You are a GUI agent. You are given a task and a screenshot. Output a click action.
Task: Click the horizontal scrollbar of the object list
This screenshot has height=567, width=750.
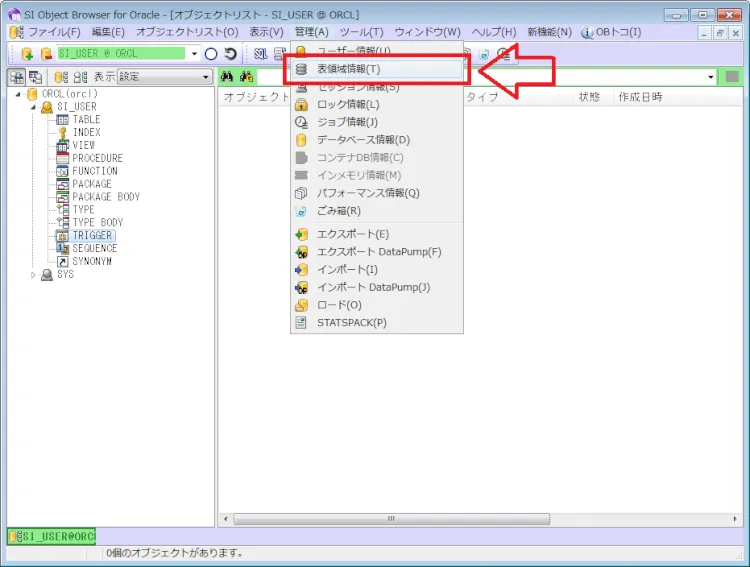pyautogui.click(x=392, y=519)
